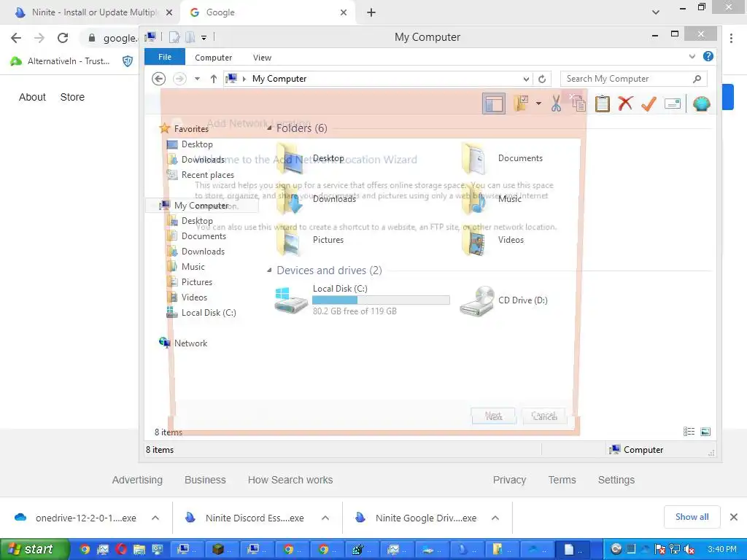
Task: Click the clipboard Paste icon
Action: tap(602, 104)
